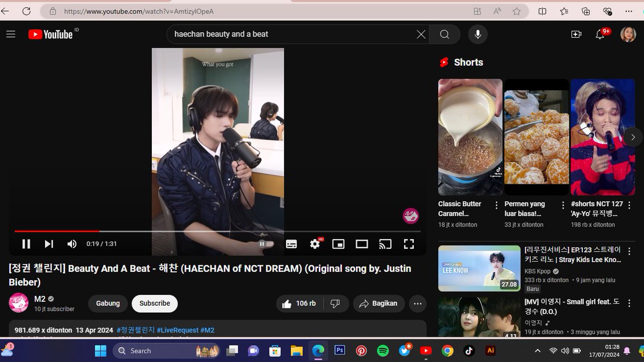Open Edge browser essentials heart icon
Image resolution: width=644 pixels, height=362 pixels.
pyautogui.click(x=607, y=11)
